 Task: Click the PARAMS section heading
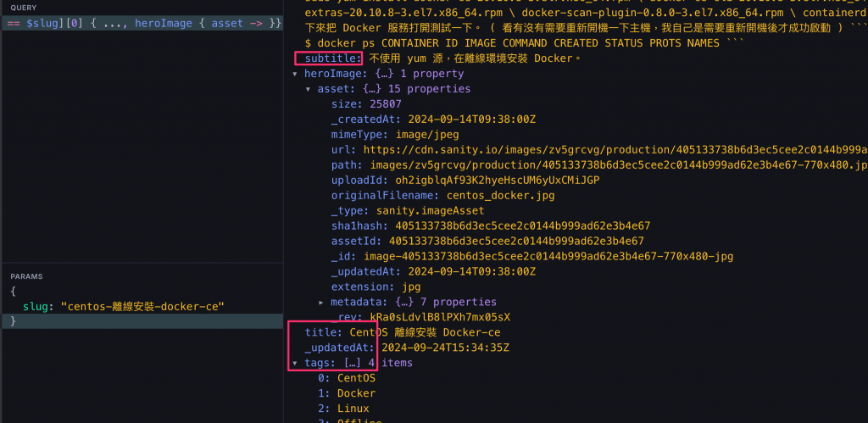[x=26, y=276]
